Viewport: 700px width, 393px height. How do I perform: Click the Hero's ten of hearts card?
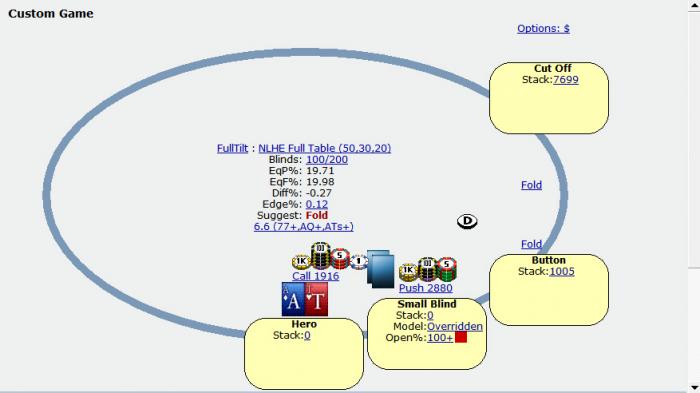[317, 299]
